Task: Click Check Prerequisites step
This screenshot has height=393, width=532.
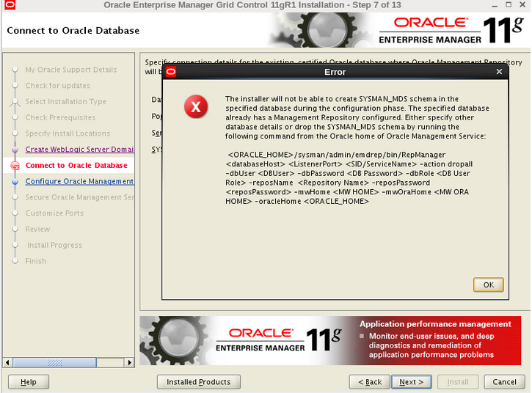Action: coord(60,117)
